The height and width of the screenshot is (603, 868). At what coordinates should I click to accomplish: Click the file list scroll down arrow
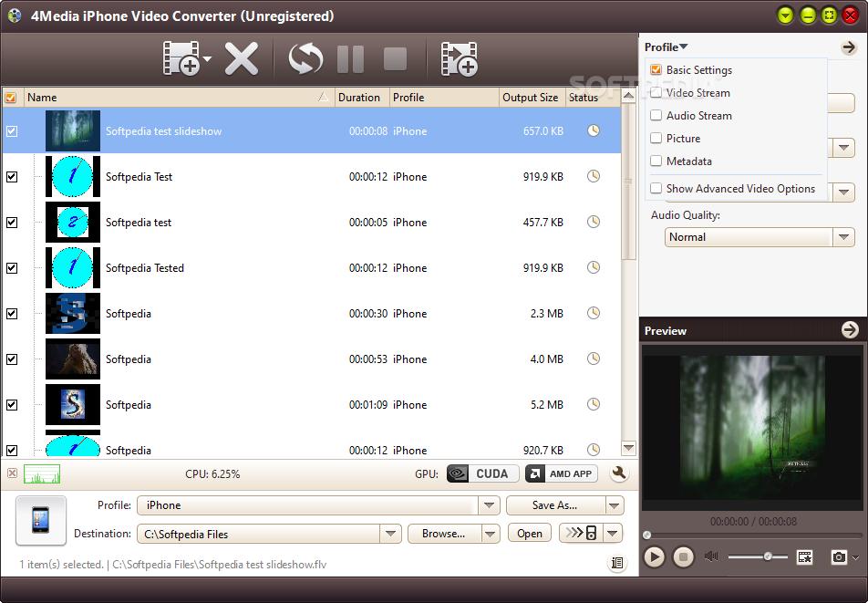pos(628,447)
